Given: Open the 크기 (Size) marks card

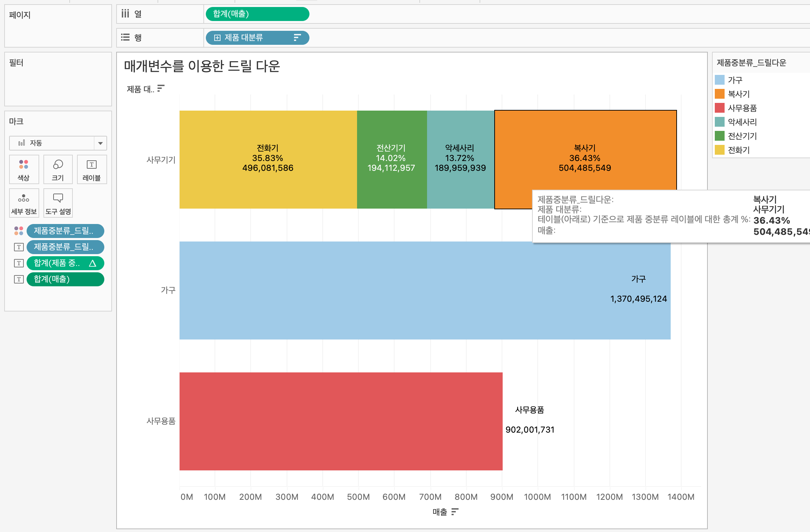Looking at the screenshot, I should [58, 169].
